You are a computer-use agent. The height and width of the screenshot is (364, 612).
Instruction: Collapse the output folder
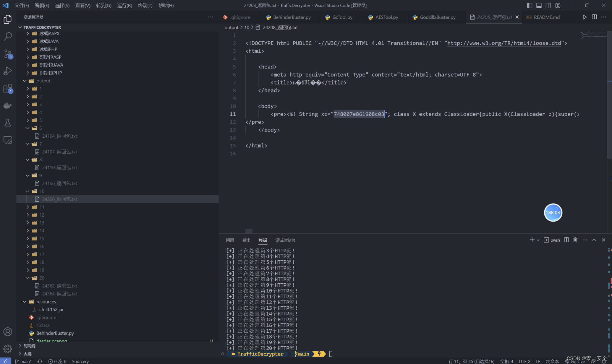point(43,81)
